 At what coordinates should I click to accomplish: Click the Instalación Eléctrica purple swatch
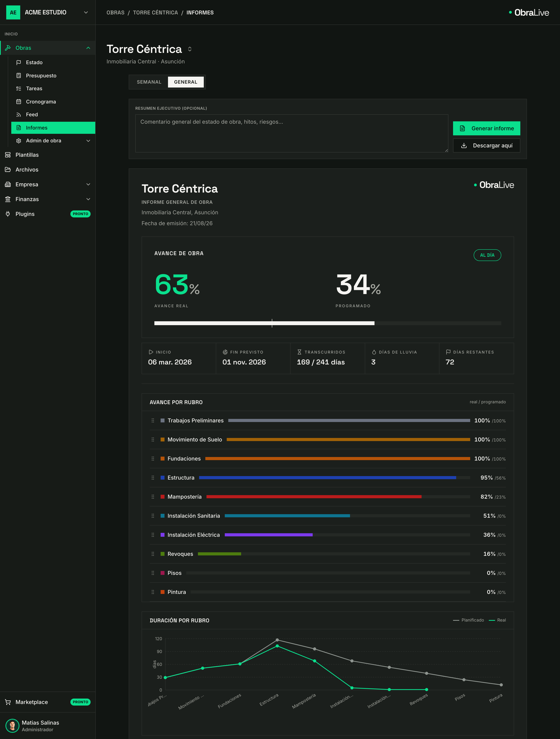[x=162, y=535]
